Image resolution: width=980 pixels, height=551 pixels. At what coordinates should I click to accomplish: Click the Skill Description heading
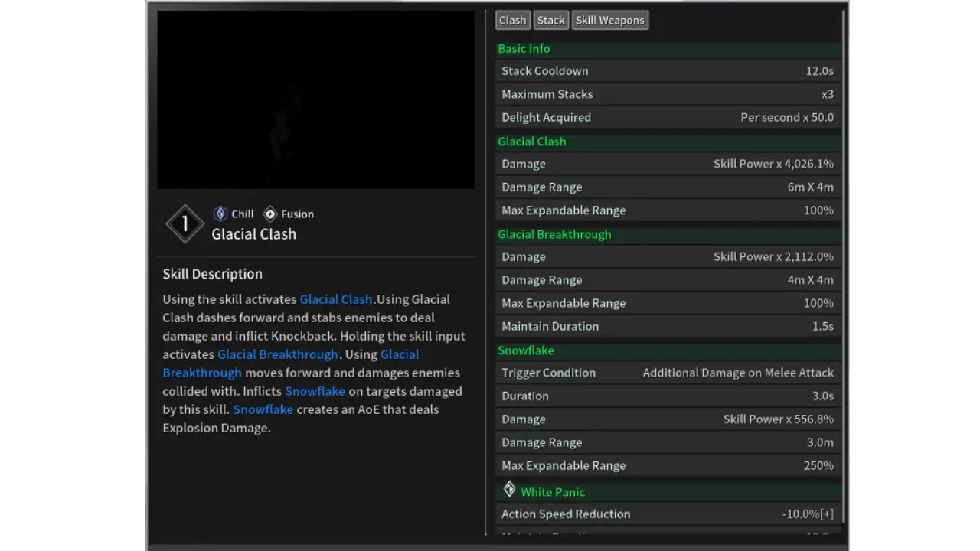click(212, 274)
